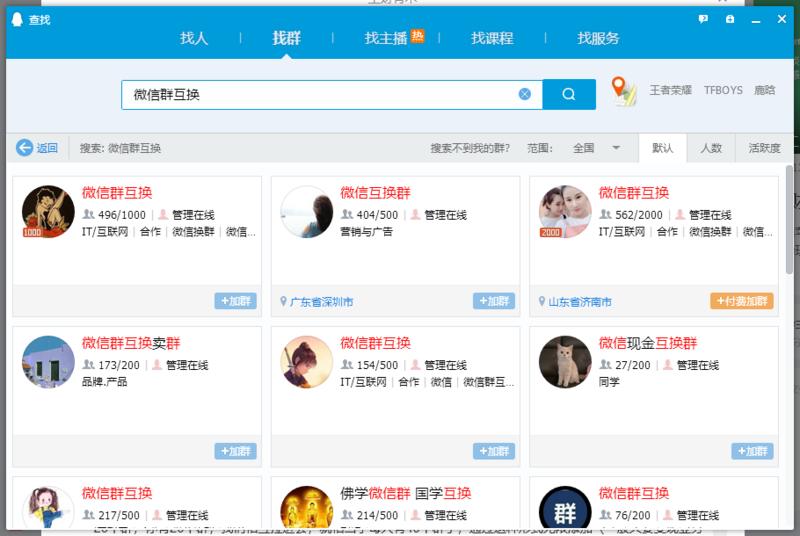The width and height of the screenshot is (800, 536).
Task: Click the QQ penguin logo icon
Action: [x=17, y=19]
